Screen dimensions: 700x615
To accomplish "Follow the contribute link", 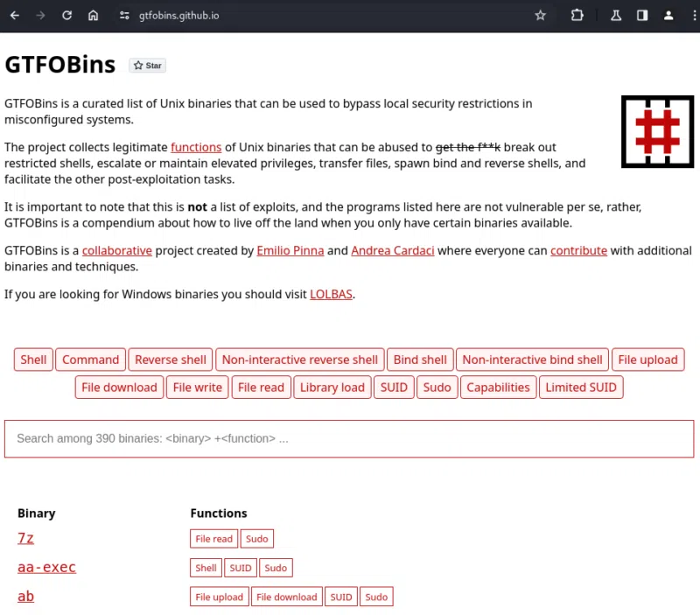I will click(578, 250).
